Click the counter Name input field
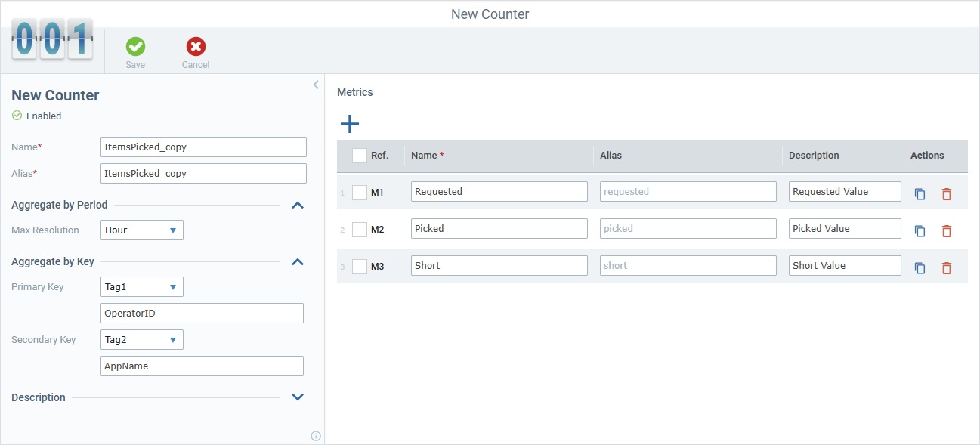This screenshot has height=445, width=980. pyautogui.click(x=203, y=147)
